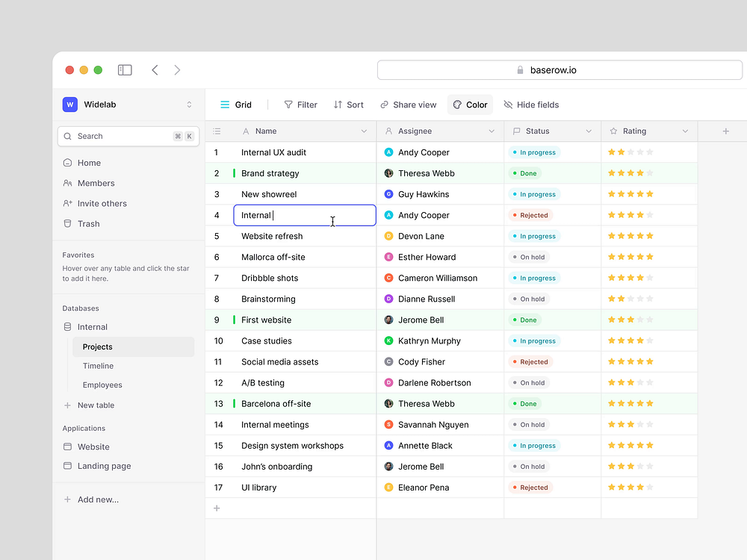The height and width of the screenshot is (560, 747).
Task: Select the row number cell for Brand strategy
Action: pyautogui.click(x=217, y=172)
